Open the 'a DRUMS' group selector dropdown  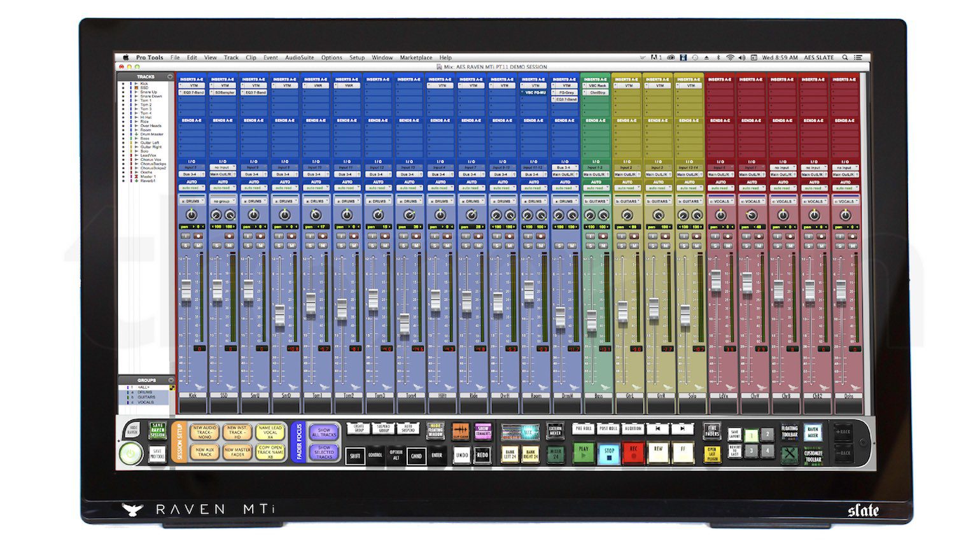[193, 200]
